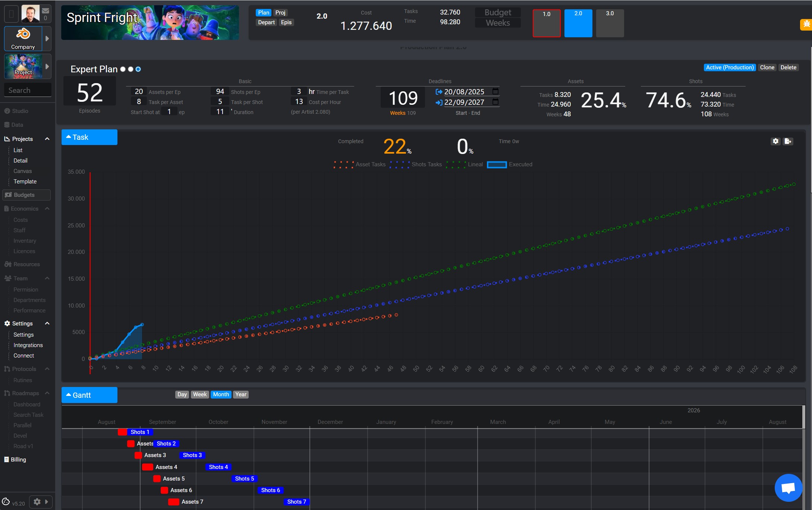Viewport: 812px width, 510px height.
Task: Click the Blender Company logo icon
Action: tap(23, 34)
